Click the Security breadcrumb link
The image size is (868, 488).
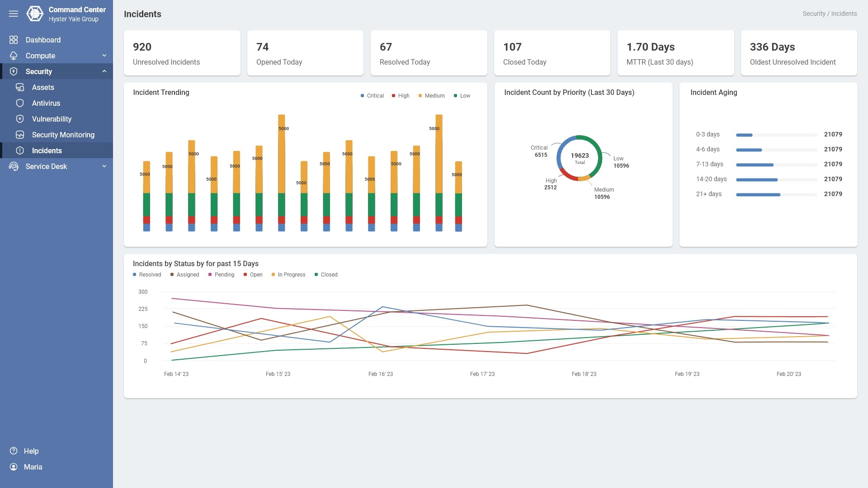(814, 14)
